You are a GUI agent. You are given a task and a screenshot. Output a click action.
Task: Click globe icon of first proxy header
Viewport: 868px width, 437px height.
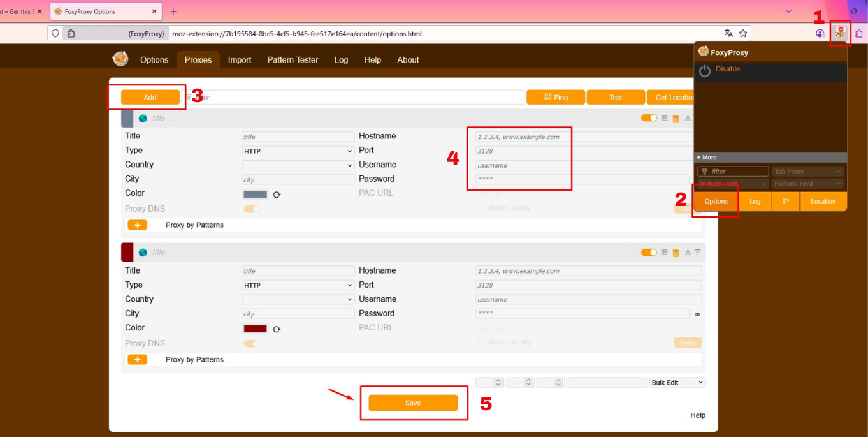coord(143,118)
